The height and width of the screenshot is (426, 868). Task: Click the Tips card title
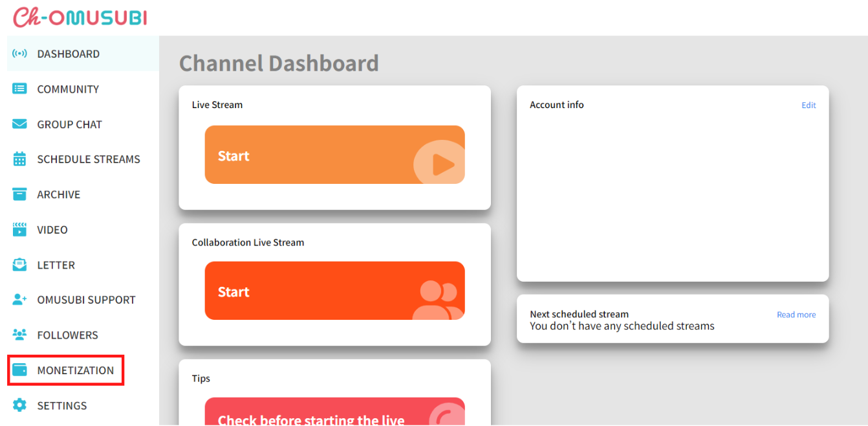pos(201,379)
